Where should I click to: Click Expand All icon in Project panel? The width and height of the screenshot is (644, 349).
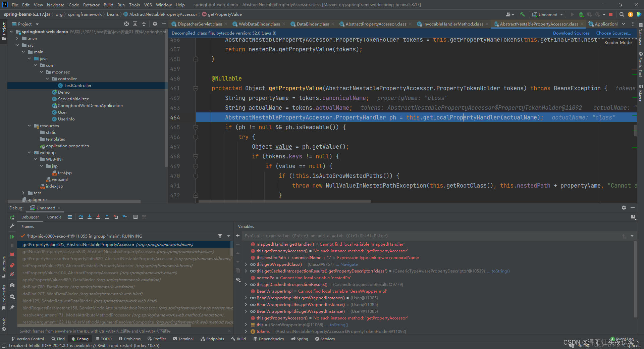(135, 24)
